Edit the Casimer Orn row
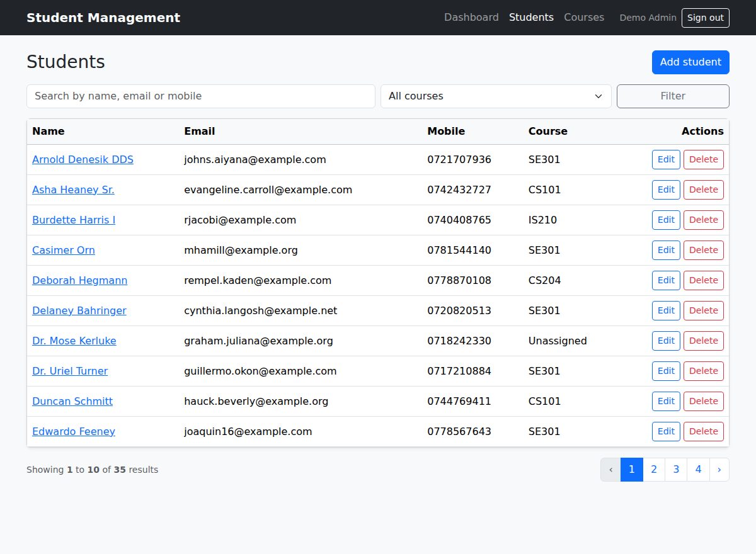This screenshot has height=554, width=756. tap(666, 251)
